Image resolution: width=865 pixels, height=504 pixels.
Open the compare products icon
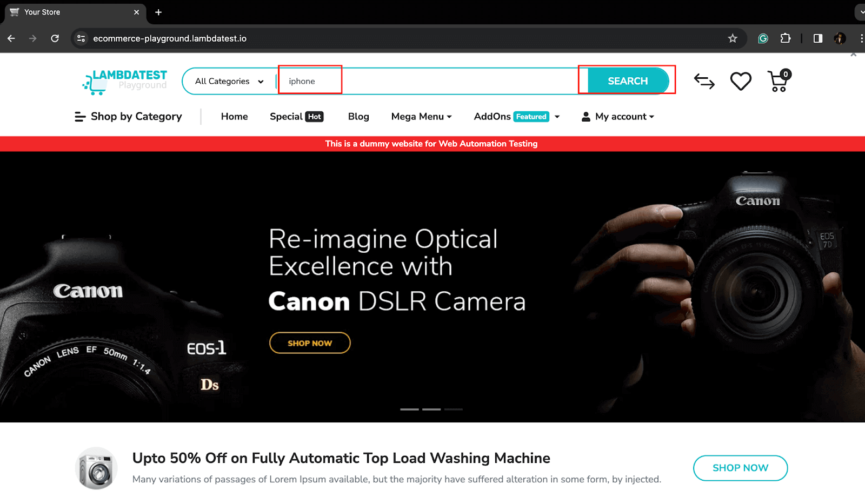pos(704,82)
